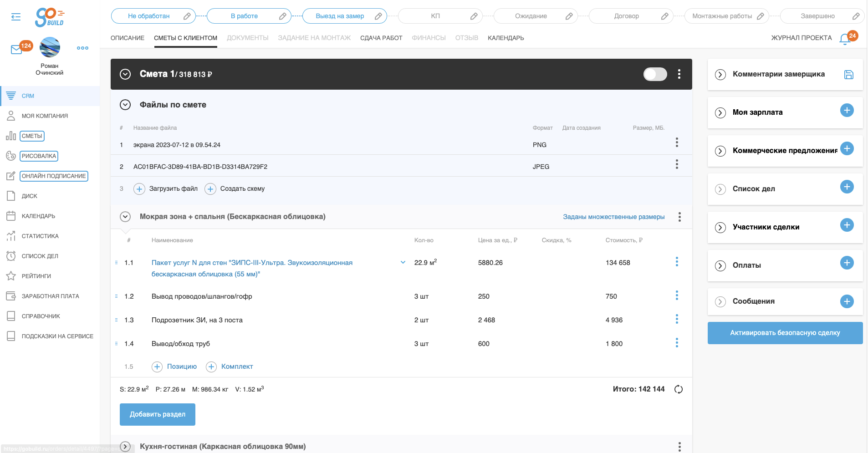The image size is (868, 453).
Task: Click the Добавить раздел button
Action: [158, 414]
